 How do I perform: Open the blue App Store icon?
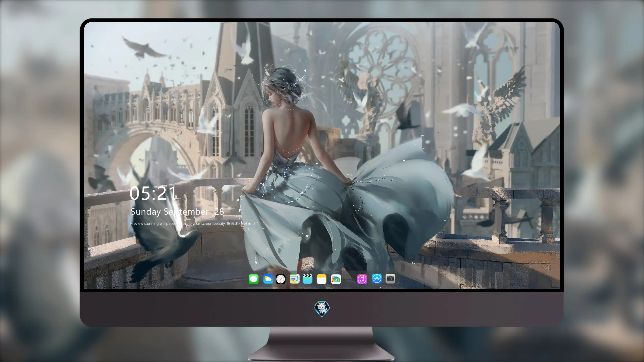click(x=377, y=279)
